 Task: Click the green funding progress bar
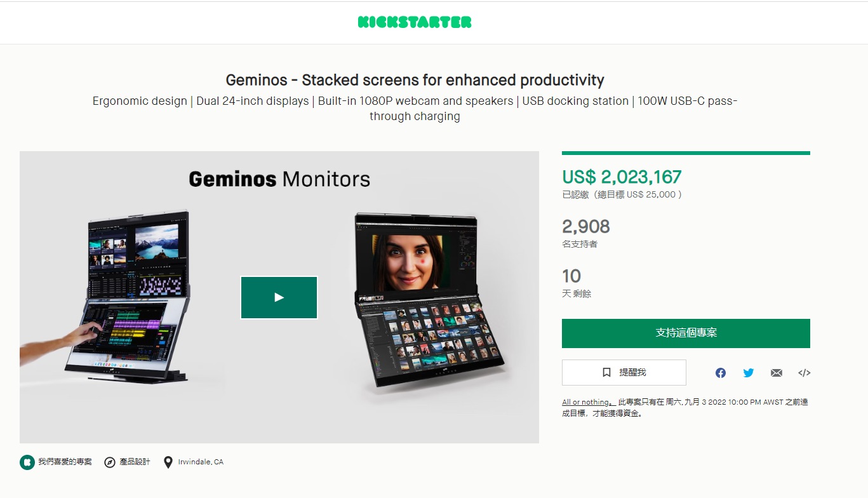coord(686,153)
